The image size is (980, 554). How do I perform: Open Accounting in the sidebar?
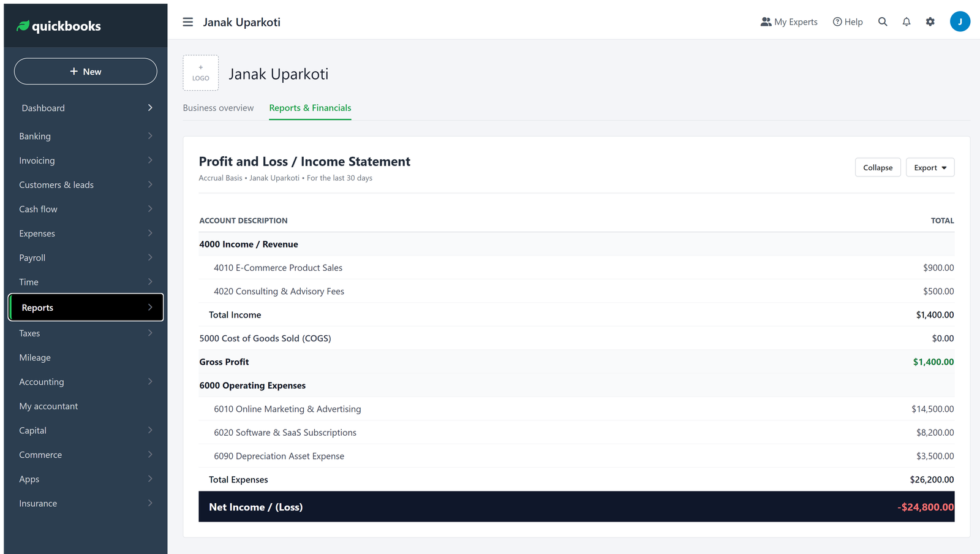(x=86, y=382)
